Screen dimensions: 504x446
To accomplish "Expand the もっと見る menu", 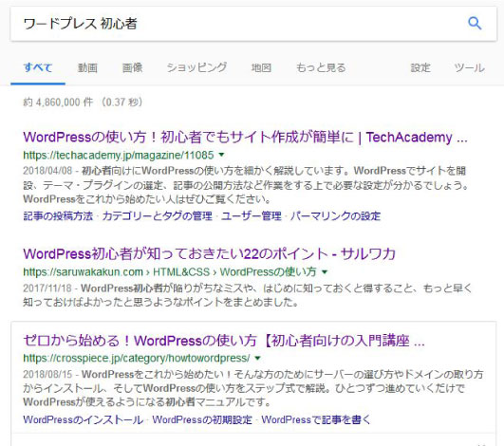I will pos(321,67).
